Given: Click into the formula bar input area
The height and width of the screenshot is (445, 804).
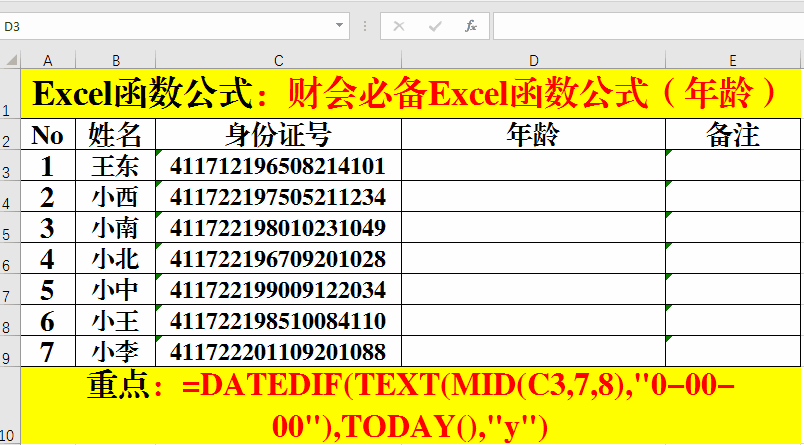Looking at the screenshot, I should [x=648, y=26].
